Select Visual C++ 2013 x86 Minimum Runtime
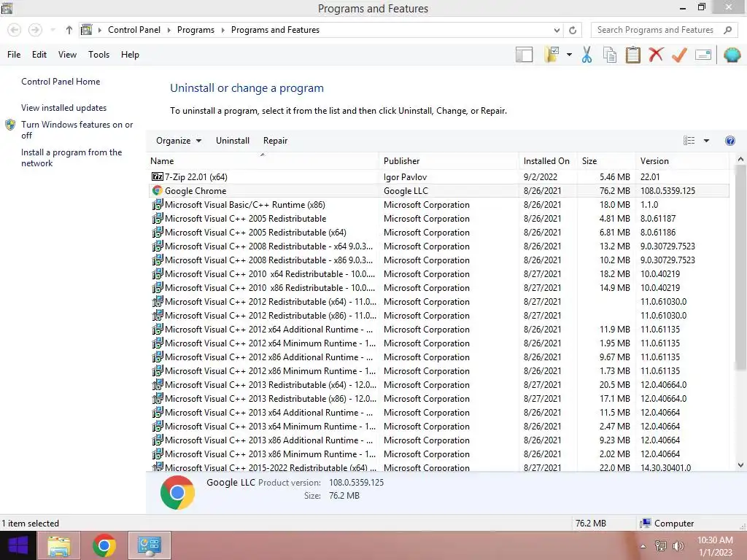The image size is (747, 560). 438,454
